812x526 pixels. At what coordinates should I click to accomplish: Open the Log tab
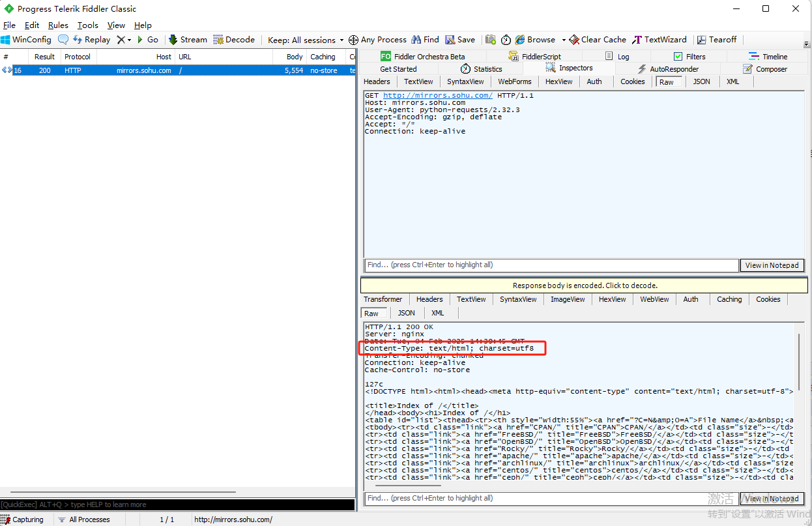(x=617, y=57)
